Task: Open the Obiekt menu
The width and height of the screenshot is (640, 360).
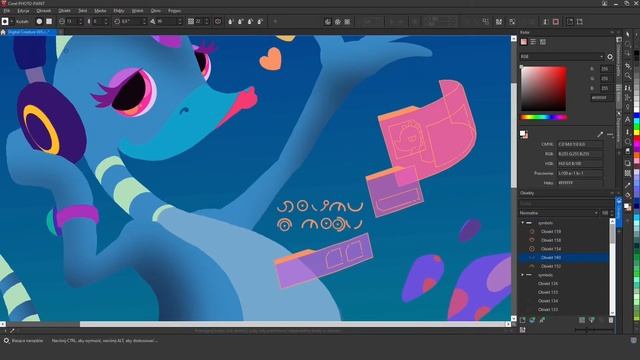Action: 64,11
